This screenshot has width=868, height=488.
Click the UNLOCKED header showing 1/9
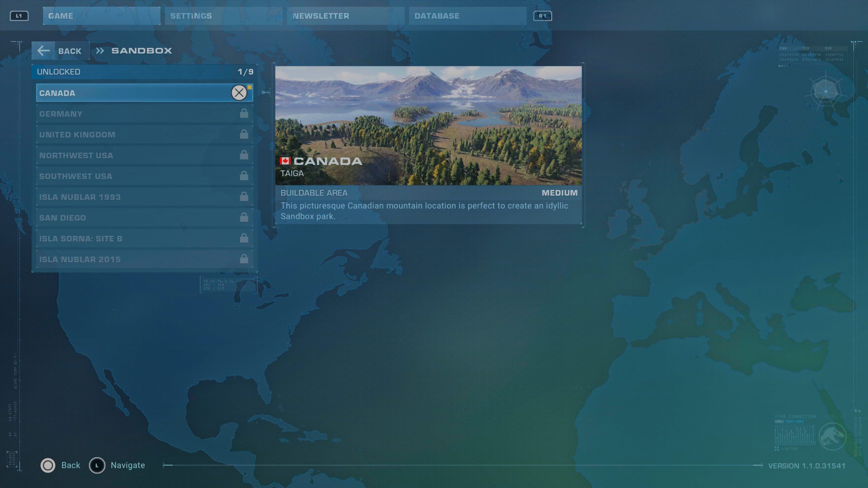tap(144, 72)
